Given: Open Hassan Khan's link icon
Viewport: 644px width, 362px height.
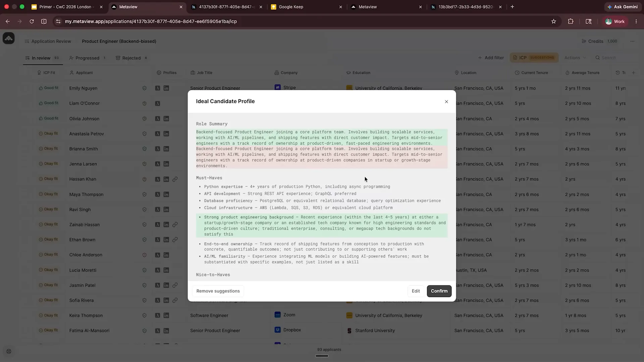Looking at the screenshot, I should point(175,179).
